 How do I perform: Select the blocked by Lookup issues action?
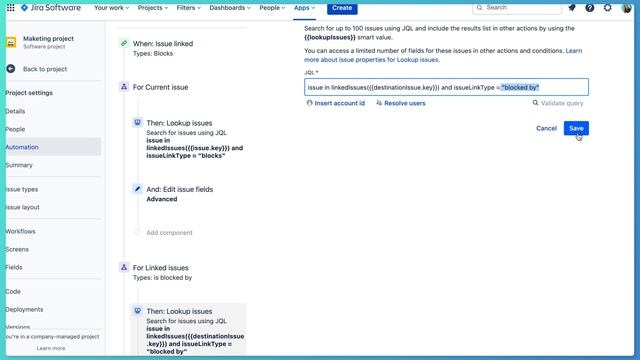tap(189, 329)
